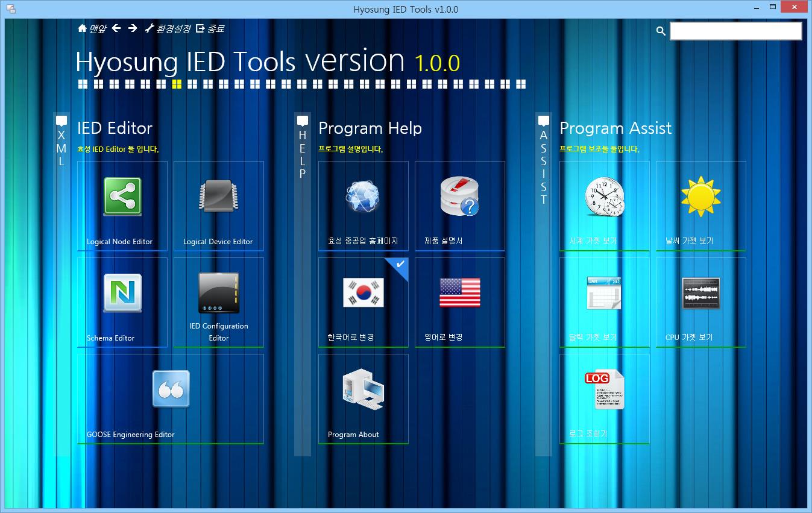This screenshot has height=513, width=812.
Task: Show the clock gadget 시계 가젯 보기
Action: pyautogui.click(x=605, y=206)
